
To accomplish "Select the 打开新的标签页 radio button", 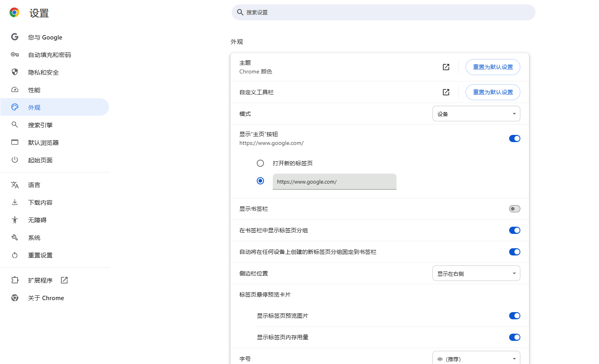I will pos(260,163).
